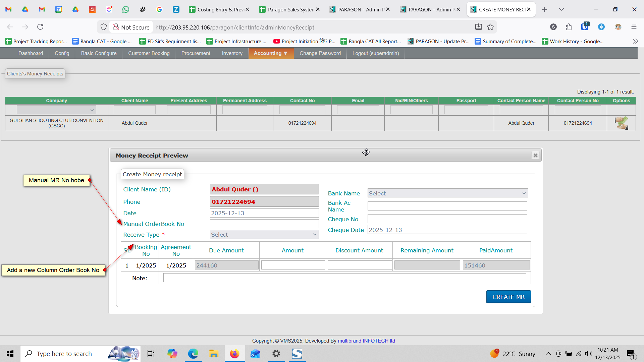Expand the Company filter dropdown
Screen dimensions: 644x362
point(56,110)
